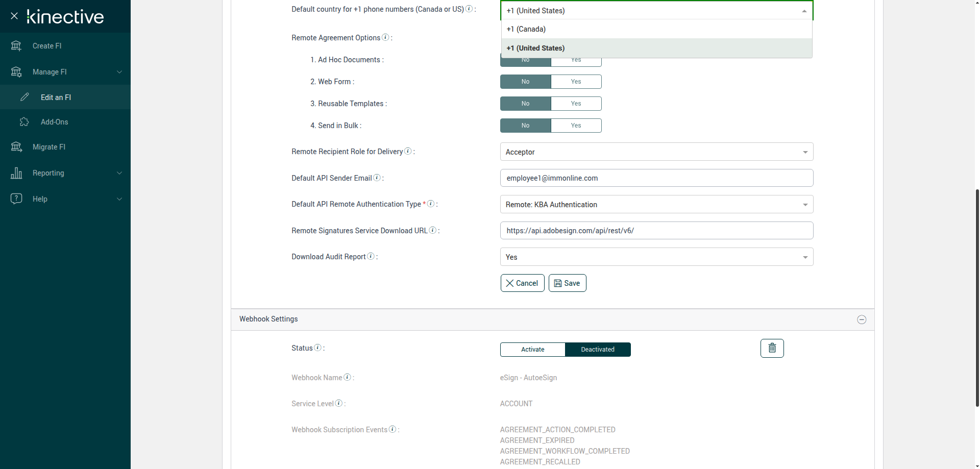The height and width of the screenshot is (469, 980).
Task: Click 'AGREEMENT_RECALLED' event text
Action: pos(540,462)
